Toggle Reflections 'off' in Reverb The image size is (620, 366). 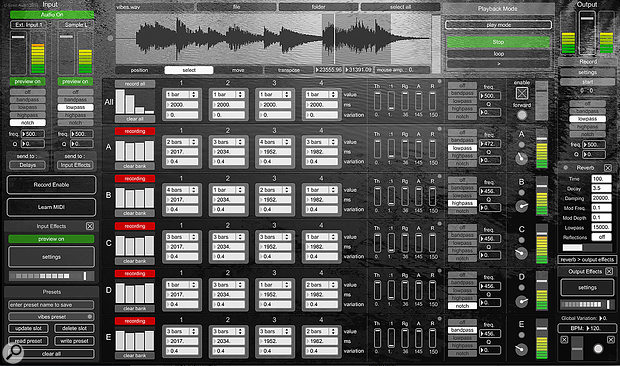(x=601, y=237)
